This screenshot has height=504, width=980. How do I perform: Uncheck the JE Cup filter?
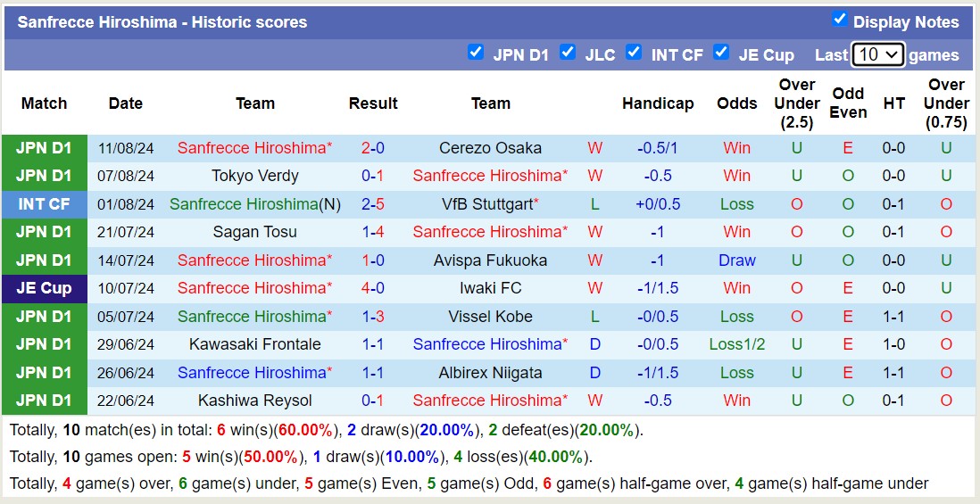721,53
